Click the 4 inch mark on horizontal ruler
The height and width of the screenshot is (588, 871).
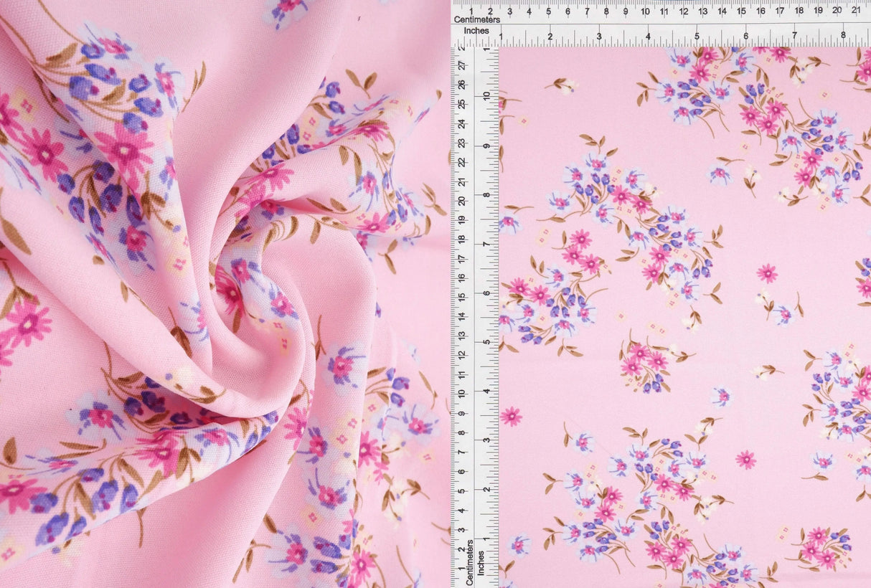coord(648,35)
